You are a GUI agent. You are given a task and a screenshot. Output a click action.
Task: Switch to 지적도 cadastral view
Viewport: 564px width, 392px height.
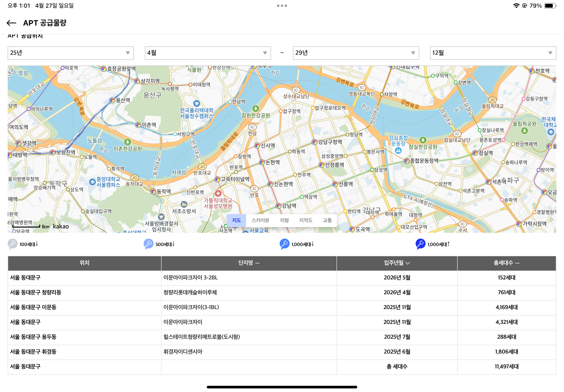[x=306, y=220]
